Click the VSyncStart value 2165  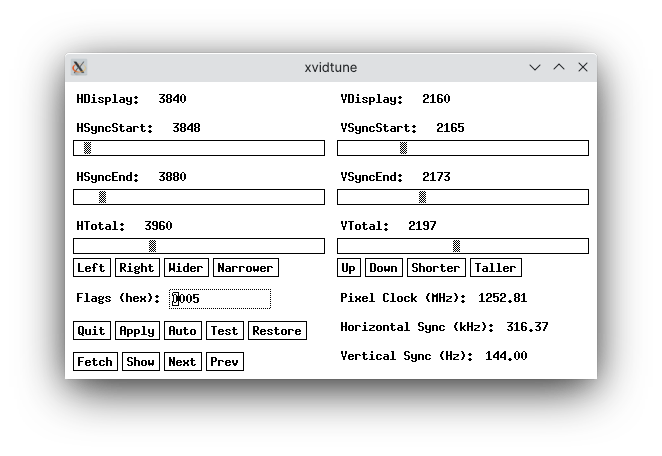coord(450,128)
